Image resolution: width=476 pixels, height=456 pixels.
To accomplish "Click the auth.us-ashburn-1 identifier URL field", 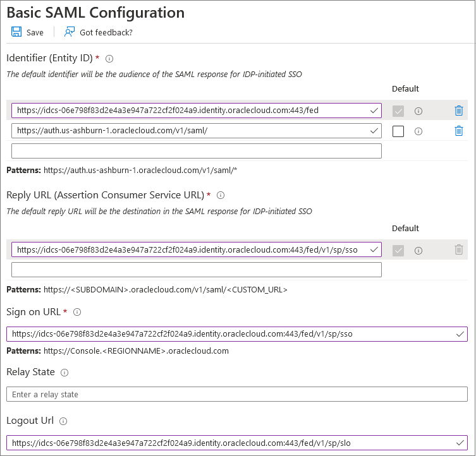I will (197, 131).
